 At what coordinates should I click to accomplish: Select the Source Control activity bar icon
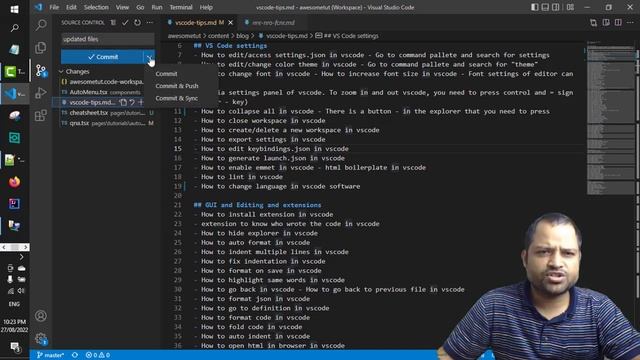(41, 71)
